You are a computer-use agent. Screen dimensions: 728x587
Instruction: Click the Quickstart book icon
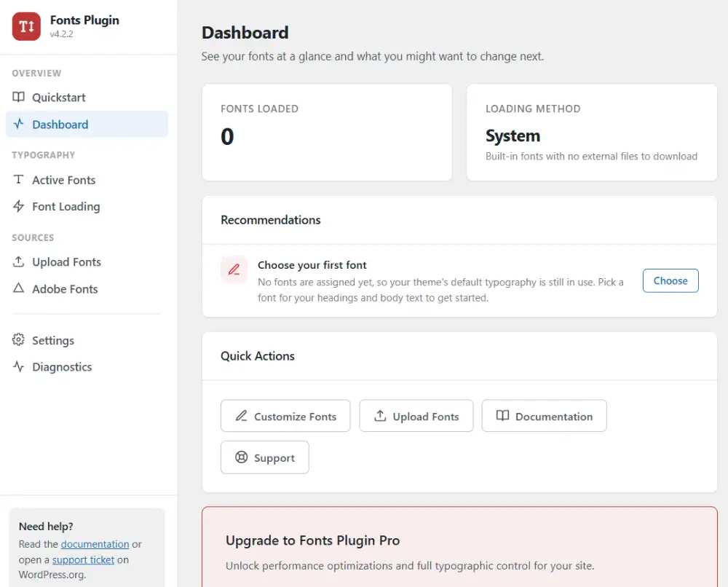[19, 97]
